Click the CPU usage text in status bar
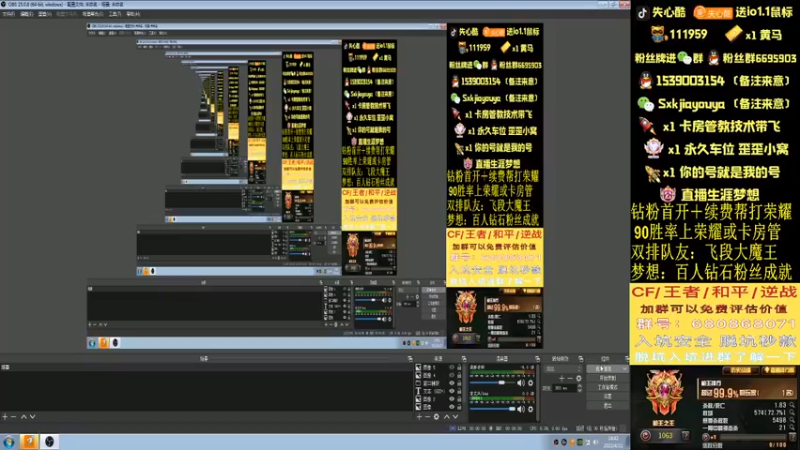The width and height of the screenshot is (800, 450). click(x=550, y=429)
